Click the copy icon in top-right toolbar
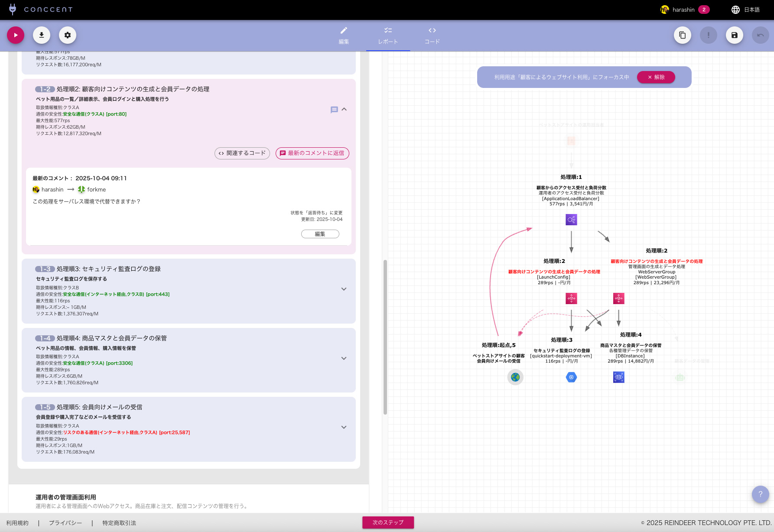The width and height of the screenshot is (774, 532). [682, 35]
